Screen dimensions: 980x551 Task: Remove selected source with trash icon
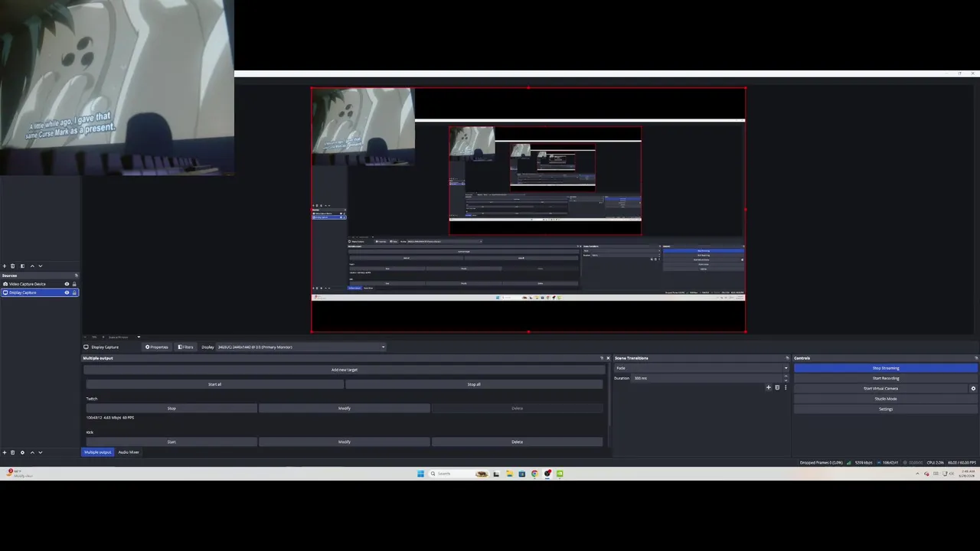tap(13, 452)
